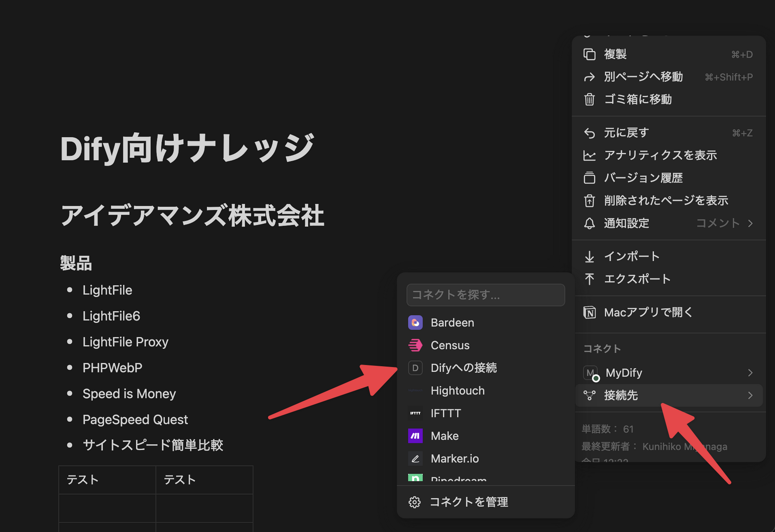Open the 接続先 menu entry
Image resolution: width=775 pixels, height=532 pixels.
[x=668, y=395]
